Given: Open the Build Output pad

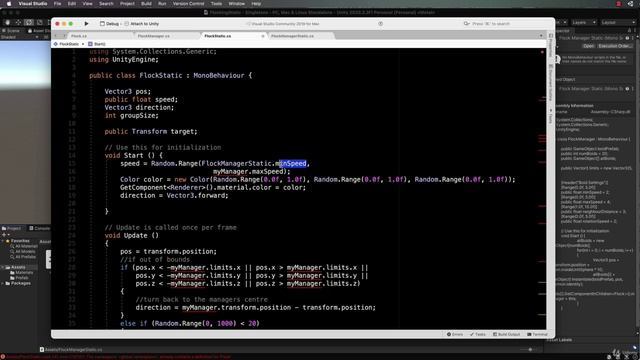Looking at the screenshot, I should [x=507, y=334].
